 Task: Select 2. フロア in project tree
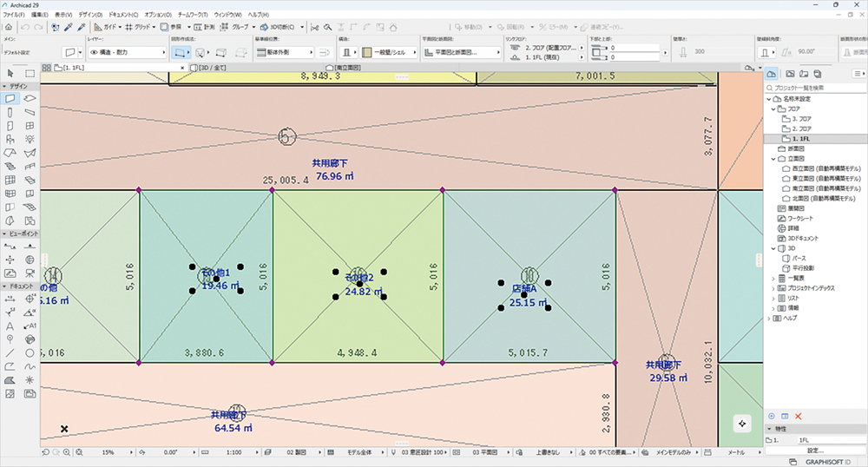coord(799,128)
